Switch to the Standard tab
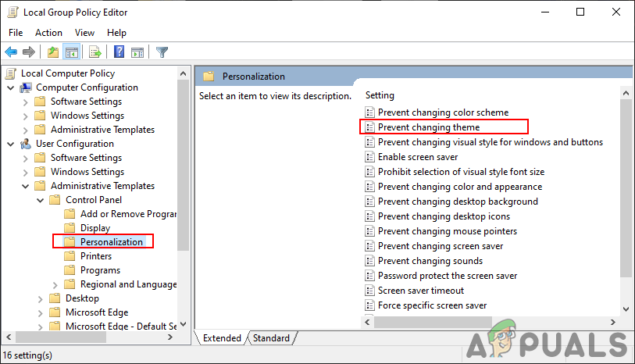 click(271, 338)
